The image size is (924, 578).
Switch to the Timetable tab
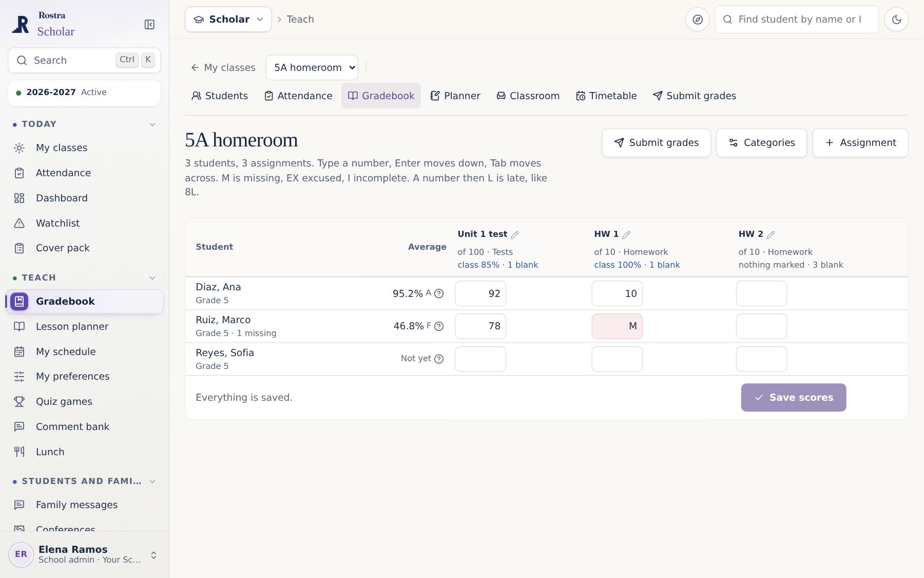point(606,96)
